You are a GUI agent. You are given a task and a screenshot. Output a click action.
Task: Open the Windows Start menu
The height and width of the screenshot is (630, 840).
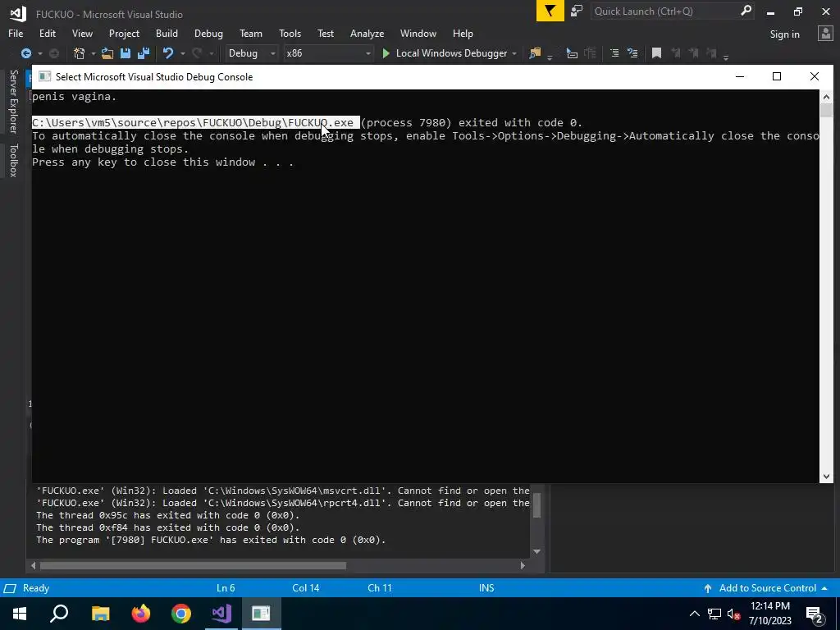pos(20,614)
